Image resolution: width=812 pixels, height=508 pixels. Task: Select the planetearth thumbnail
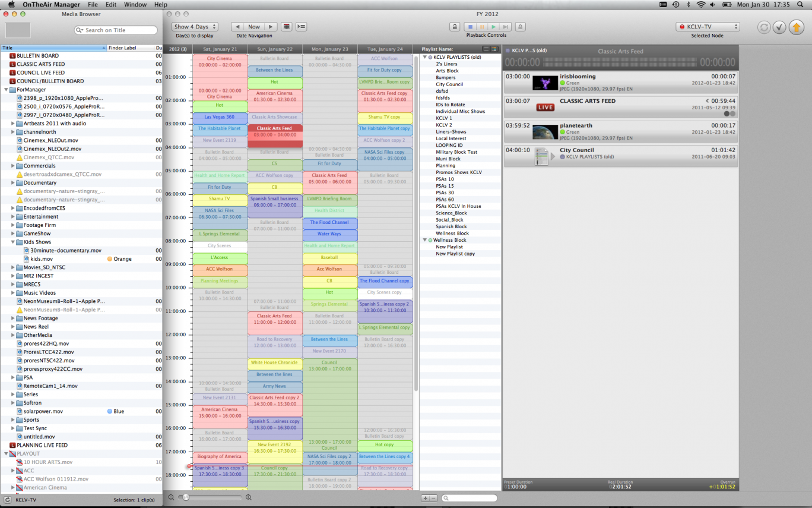[545, 132]
